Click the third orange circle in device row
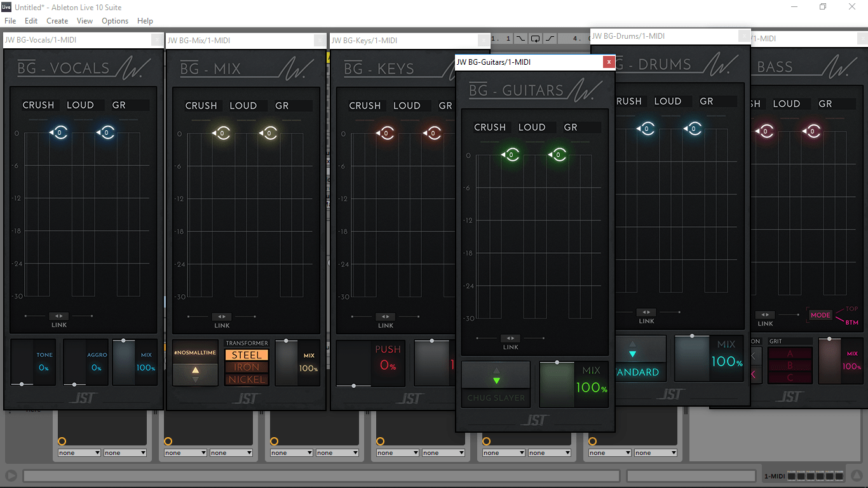Viewport: 868px width, 488px height. [274, 441]
